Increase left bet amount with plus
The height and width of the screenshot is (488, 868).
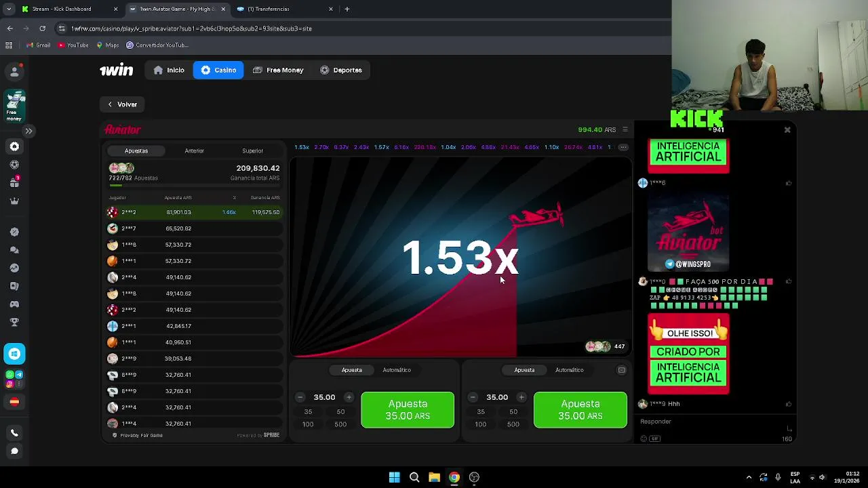click(x=349, y=397)
